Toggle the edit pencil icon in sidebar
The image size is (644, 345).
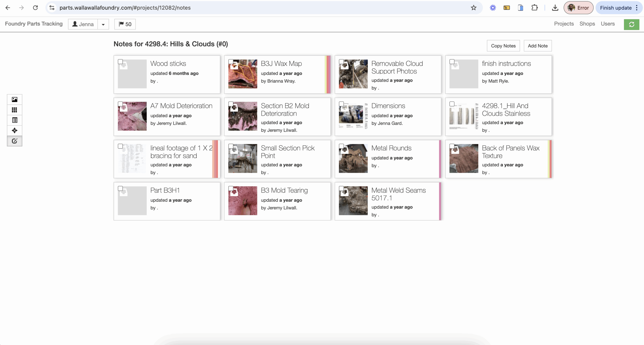[x=15, y=141]
